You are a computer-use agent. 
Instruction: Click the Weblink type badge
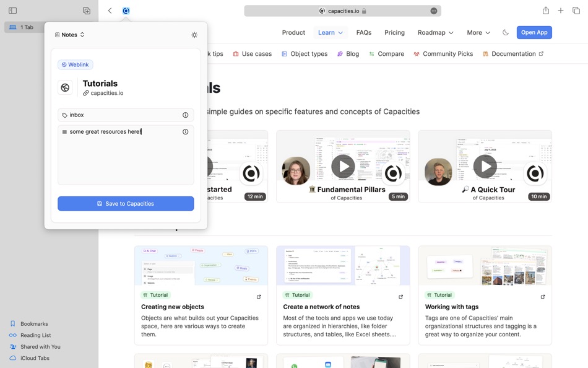(x=76, y=64)
